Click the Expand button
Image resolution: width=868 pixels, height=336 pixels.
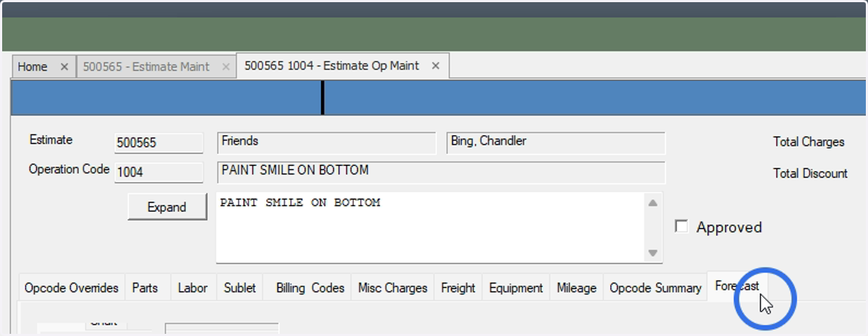point(167,207)
